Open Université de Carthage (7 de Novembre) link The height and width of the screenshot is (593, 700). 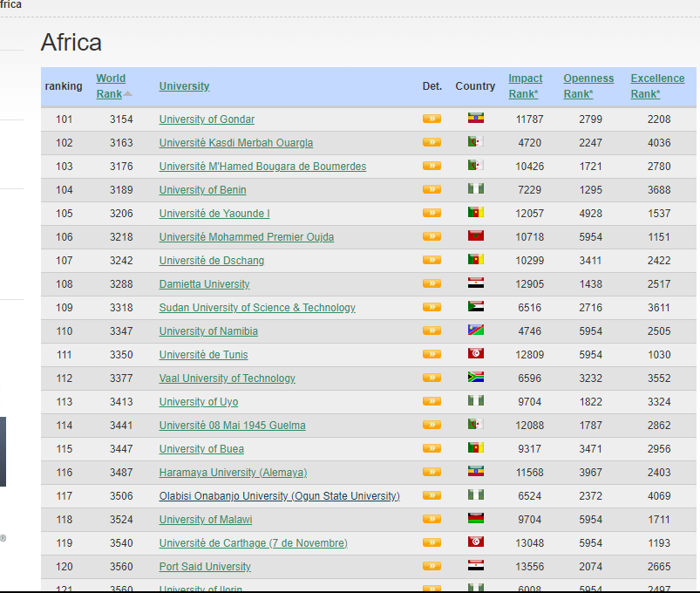[x=253, y=543]
